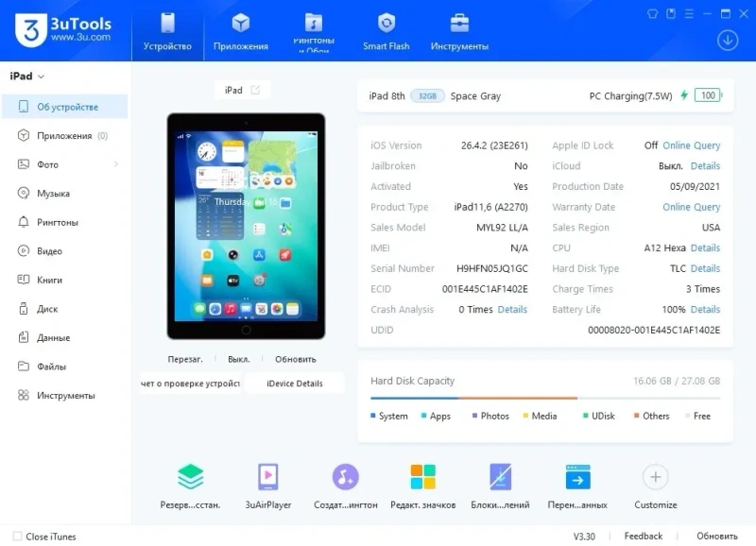The width and height of the screenshot is (756, 546).
Task: Click the Photos purple legend swatch
Action: (x=474, y=416)
